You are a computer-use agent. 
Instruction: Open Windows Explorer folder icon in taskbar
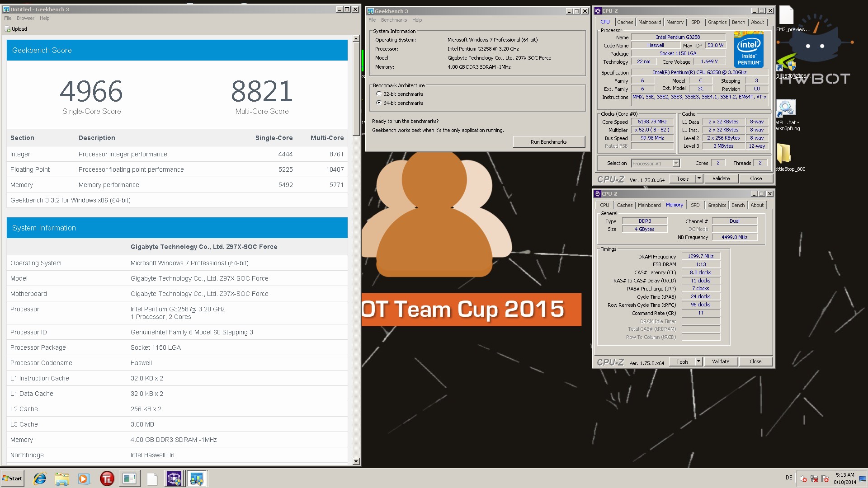click(62, 479)
